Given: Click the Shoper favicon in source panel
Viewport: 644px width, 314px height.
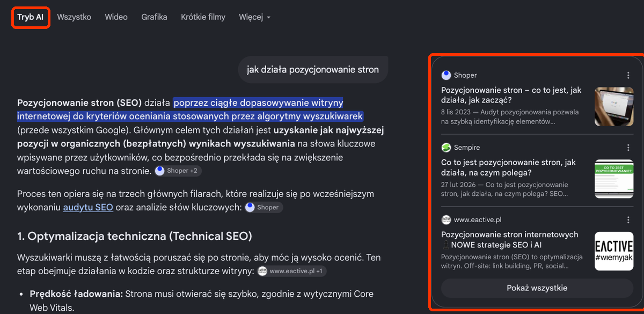Looking at the screenshot, I should pos(446,75).
